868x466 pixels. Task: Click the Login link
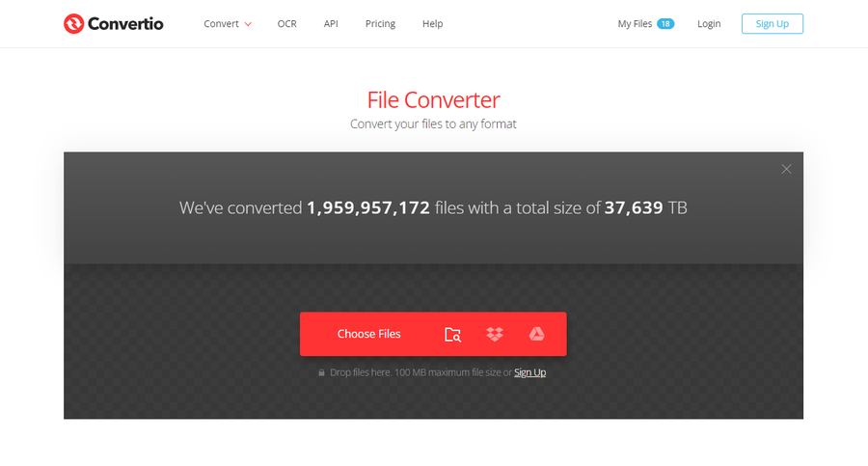coord(709,24)
